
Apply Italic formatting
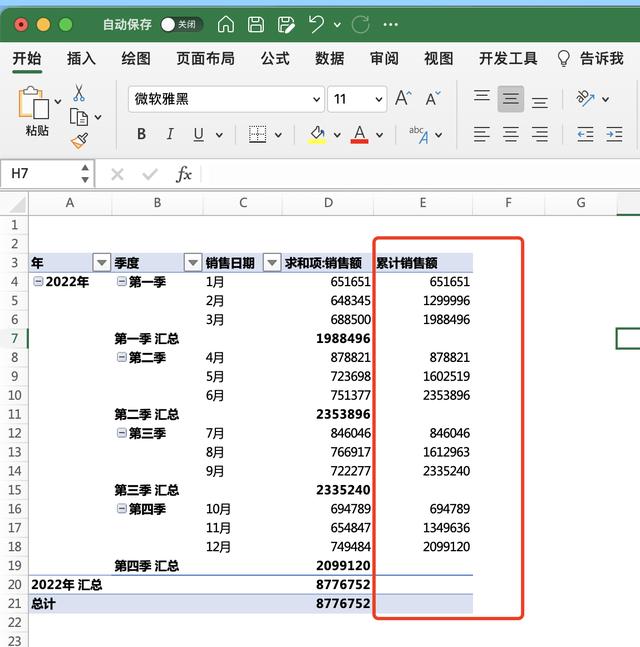(170, 134)
